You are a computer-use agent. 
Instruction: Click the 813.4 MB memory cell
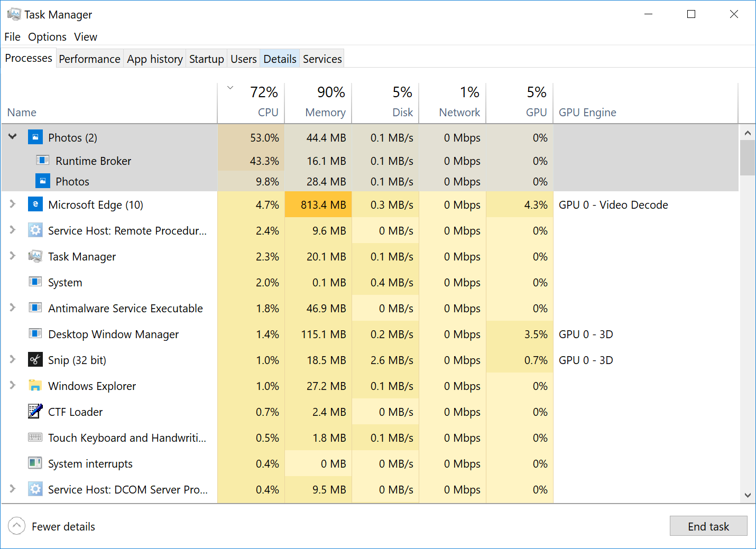pyautogui.click(x=318, y=204)
